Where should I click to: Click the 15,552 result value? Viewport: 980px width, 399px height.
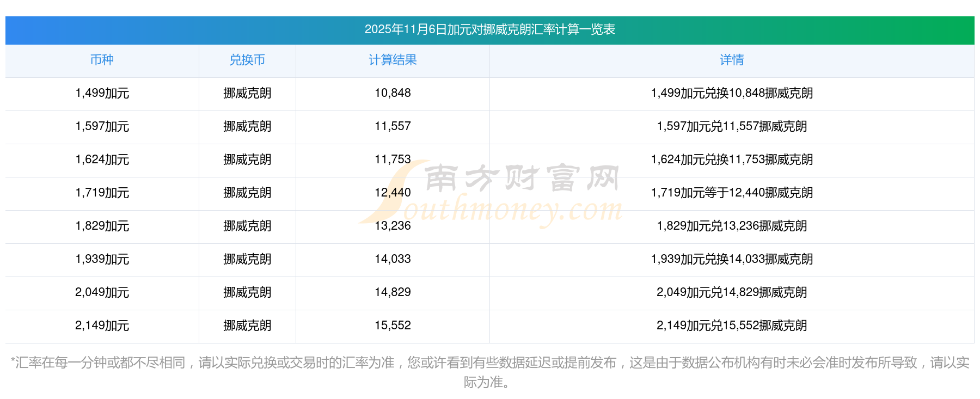(x=393, y=326)
